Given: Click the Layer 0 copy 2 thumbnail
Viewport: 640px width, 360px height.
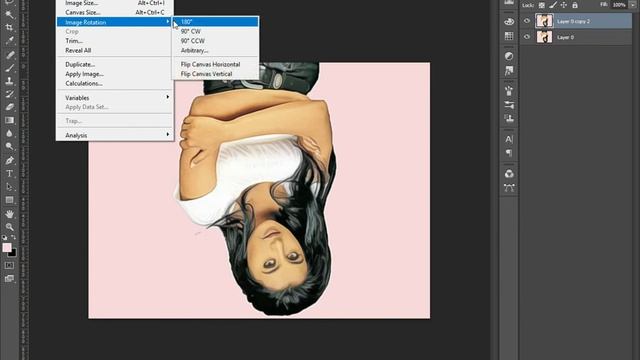Looking at the screenshot, I should (x=544, y=21).
